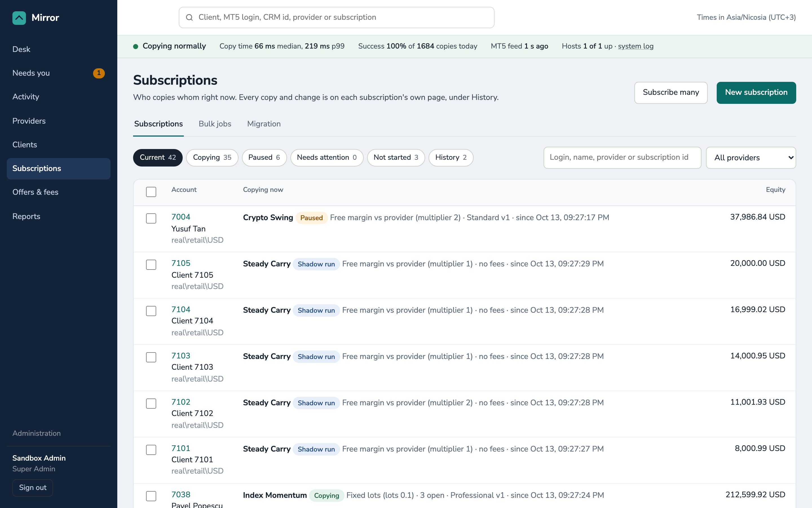Open the system log link
812x508 pixels.
pyautogui.click(x=636, y=46)
